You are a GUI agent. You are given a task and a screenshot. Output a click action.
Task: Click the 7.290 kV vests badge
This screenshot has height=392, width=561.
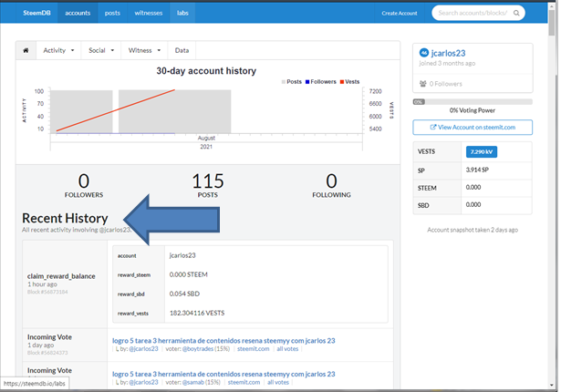(482, 151)
